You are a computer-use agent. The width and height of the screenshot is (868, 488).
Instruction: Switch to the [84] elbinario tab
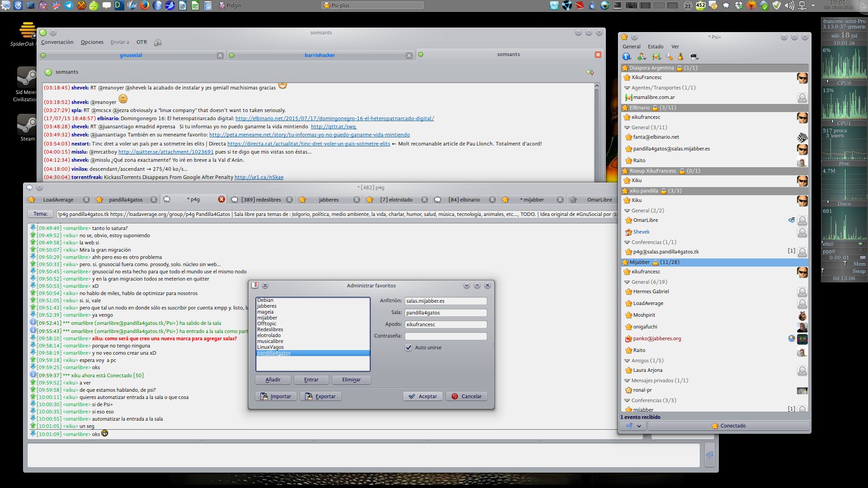coord(464,200)
